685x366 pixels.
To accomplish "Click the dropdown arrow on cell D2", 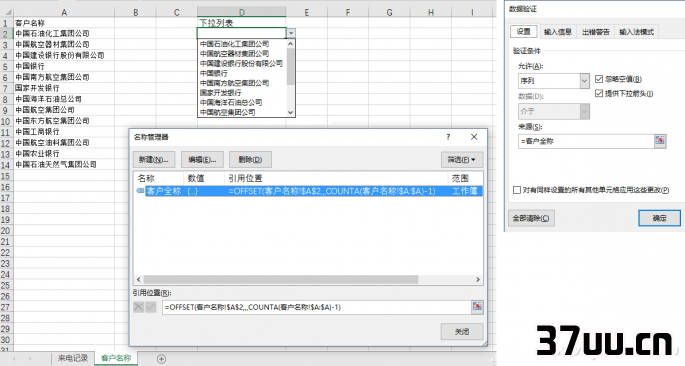I will point(291,33).
